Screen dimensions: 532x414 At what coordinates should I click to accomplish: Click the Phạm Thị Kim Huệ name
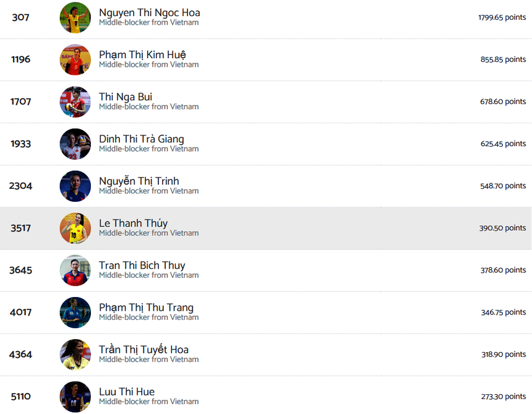[x=142, y=54]
